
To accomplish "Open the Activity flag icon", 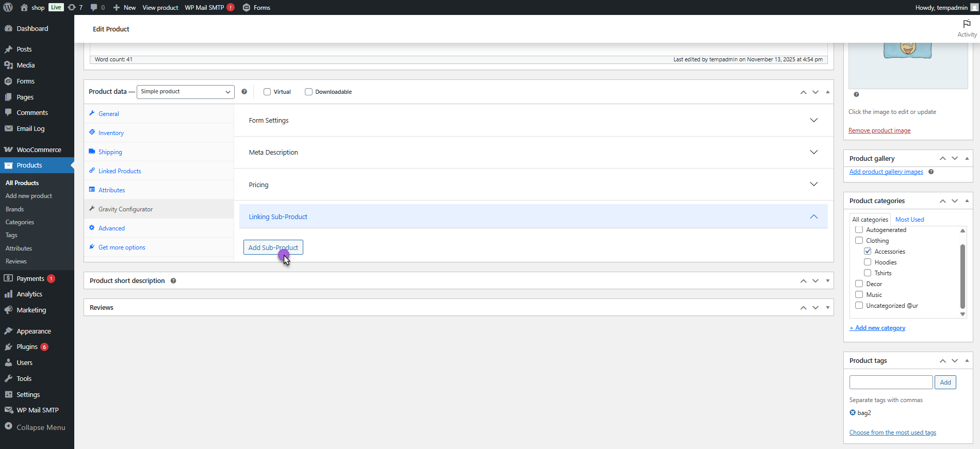I will [x=967, y=25].
